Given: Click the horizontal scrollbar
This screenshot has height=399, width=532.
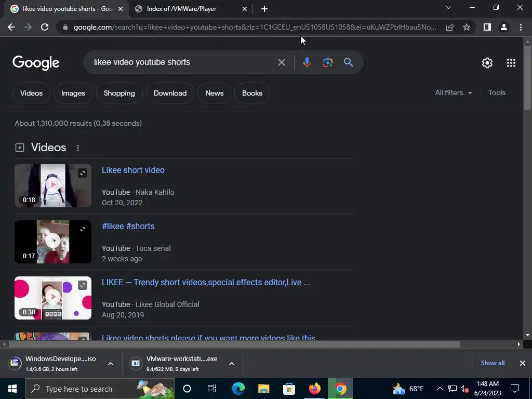Looking at the screenshot, I should (x=234, y=344).
